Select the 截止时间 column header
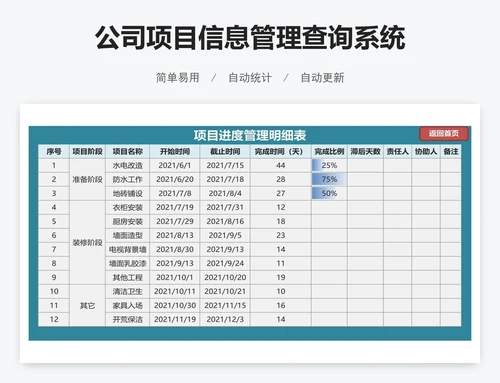This screenshot has width=500, height=383. pos(225,151)
